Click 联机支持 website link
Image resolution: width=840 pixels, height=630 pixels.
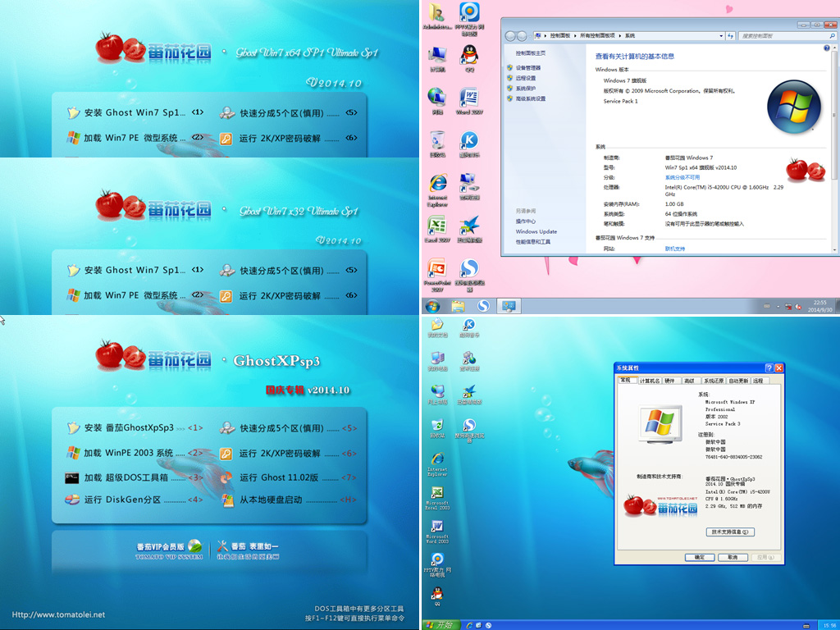click(x=675, y=249)
